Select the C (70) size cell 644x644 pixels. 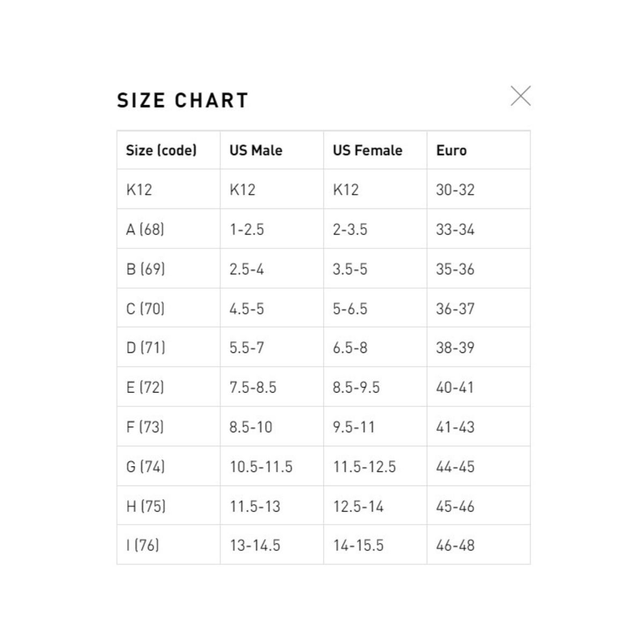coord(145,309)
